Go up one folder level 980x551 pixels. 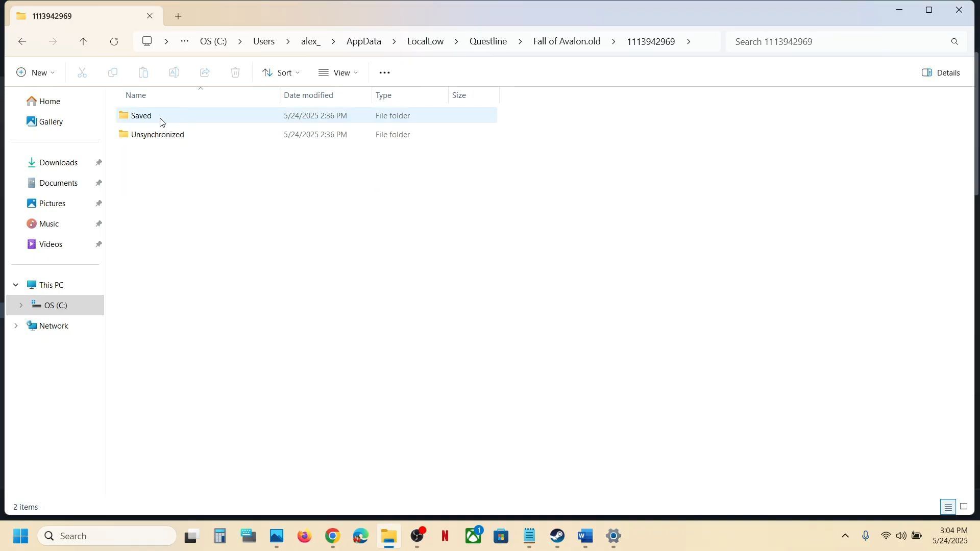(83, 41)
